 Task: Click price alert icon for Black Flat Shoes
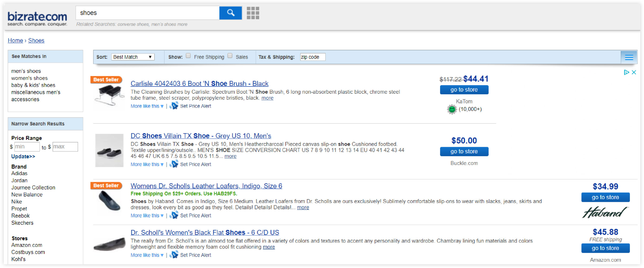point(174,255)
